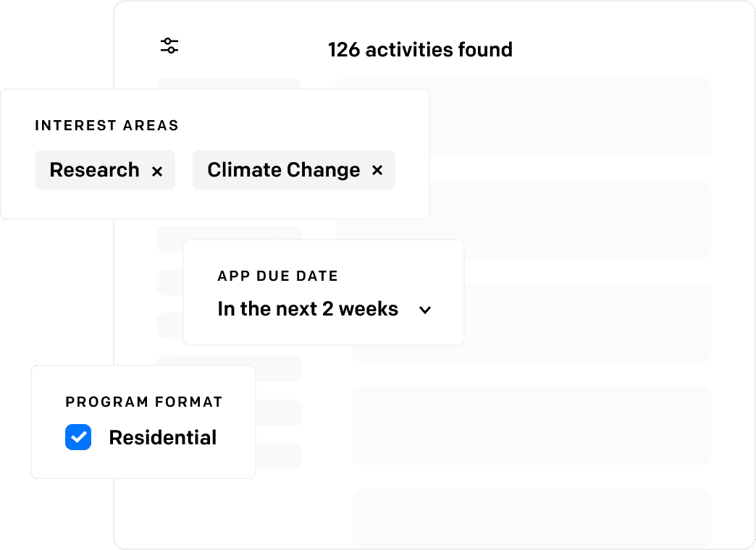Click the '126 activities found' heading

(420, 50)
